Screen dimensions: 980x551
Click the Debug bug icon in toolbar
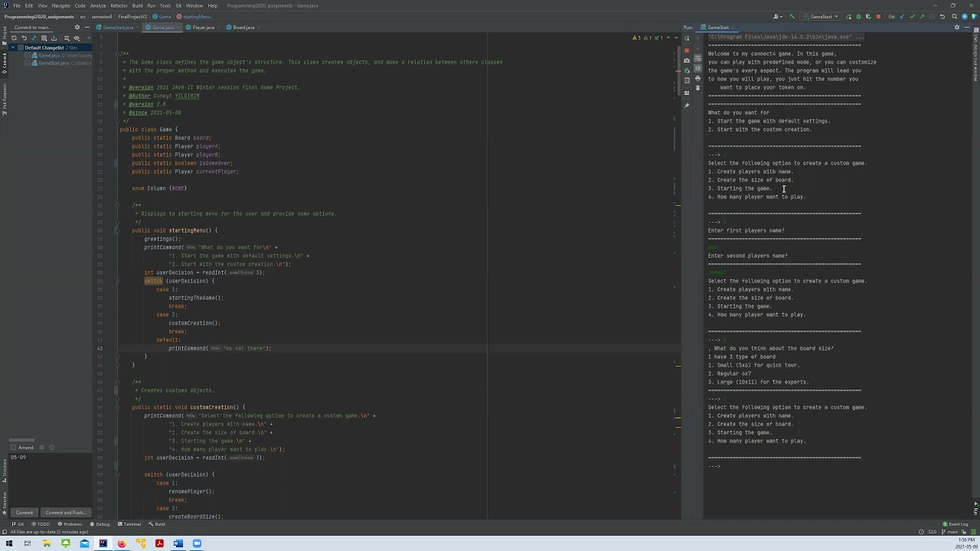click(858, 16)
